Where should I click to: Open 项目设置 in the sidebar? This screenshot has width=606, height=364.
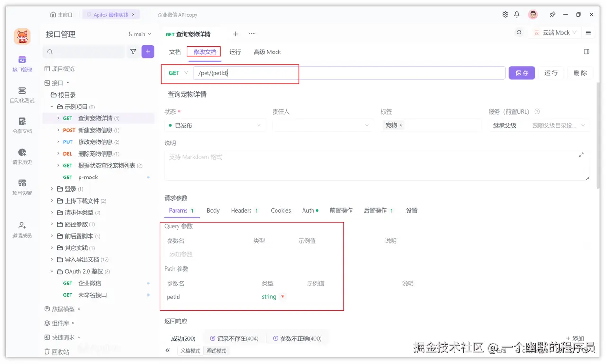pyautogui.click(x=22, y=187)
